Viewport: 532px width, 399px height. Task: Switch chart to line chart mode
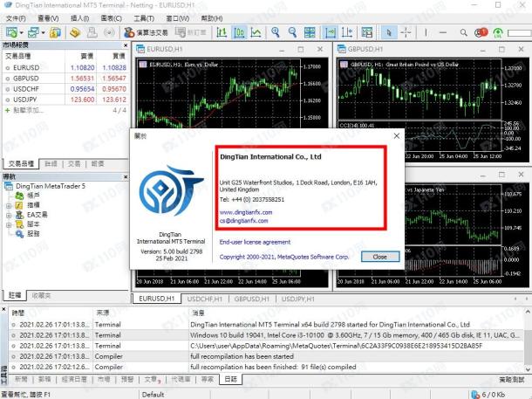256,32
